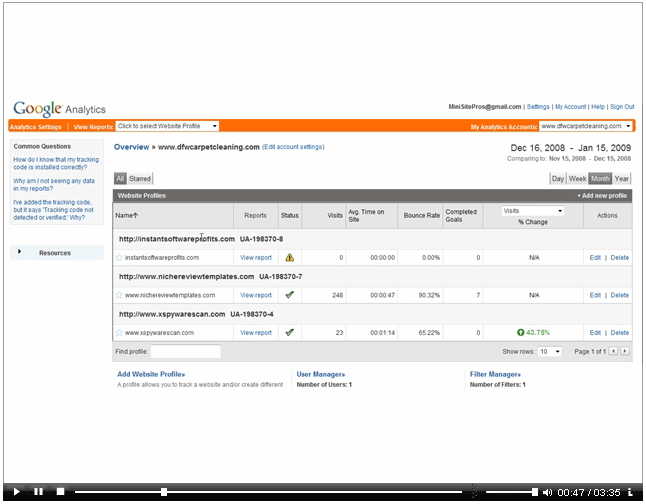Screen dimensions: 646x504
Task: Click Add new profile
Action: point(602,196)
